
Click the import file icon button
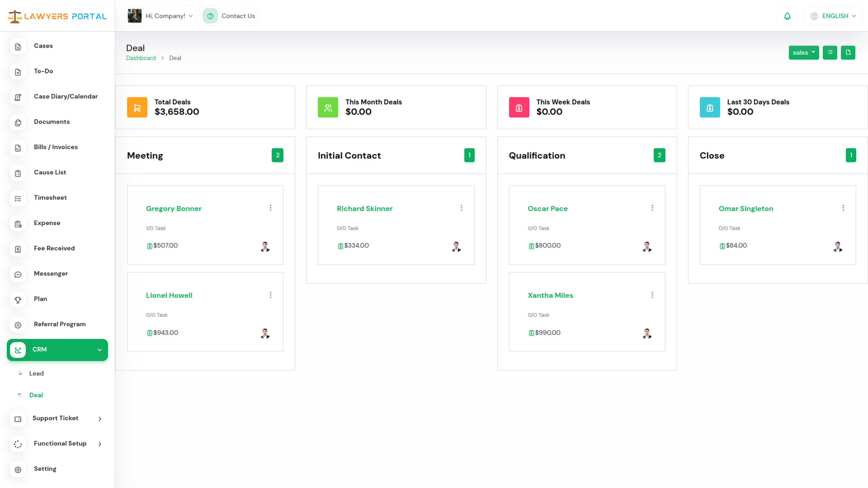coord(848,53)
